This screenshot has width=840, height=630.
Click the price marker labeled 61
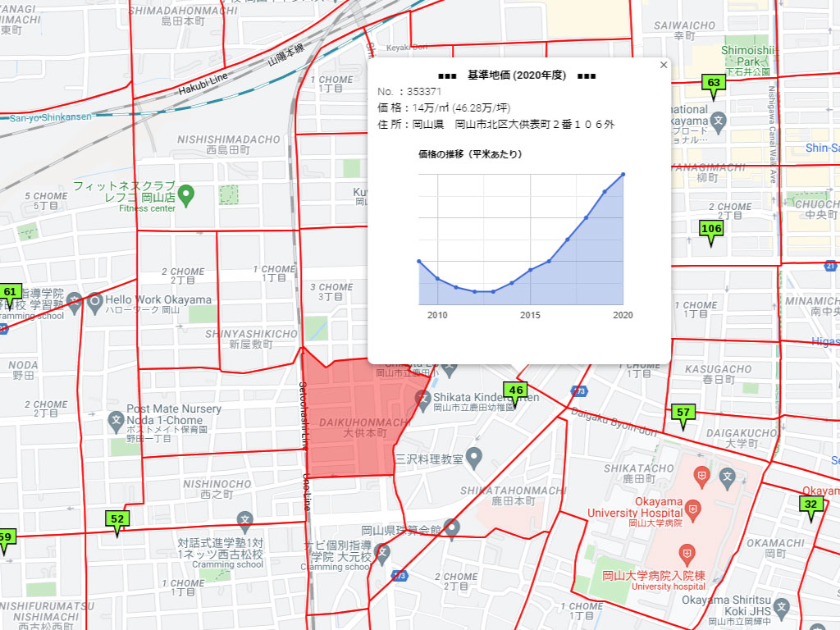pos(10,293)
